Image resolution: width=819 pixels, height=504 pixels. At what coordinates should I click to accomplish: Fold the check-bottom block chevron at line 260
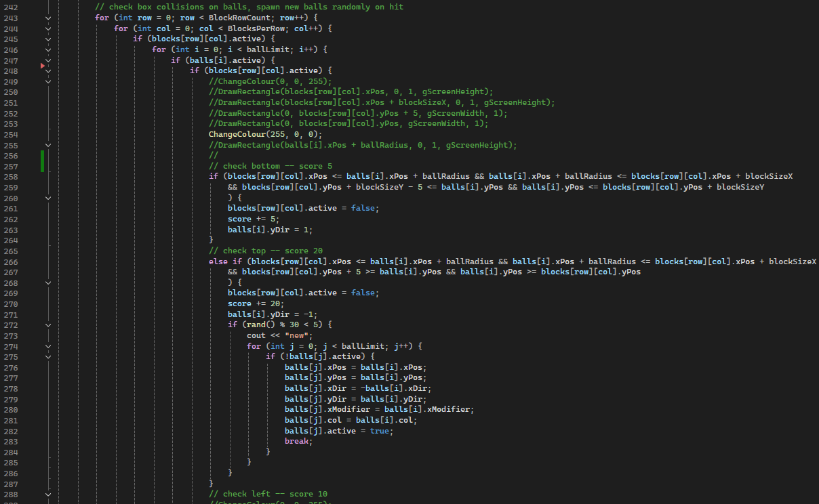click(x=48, y=198)
